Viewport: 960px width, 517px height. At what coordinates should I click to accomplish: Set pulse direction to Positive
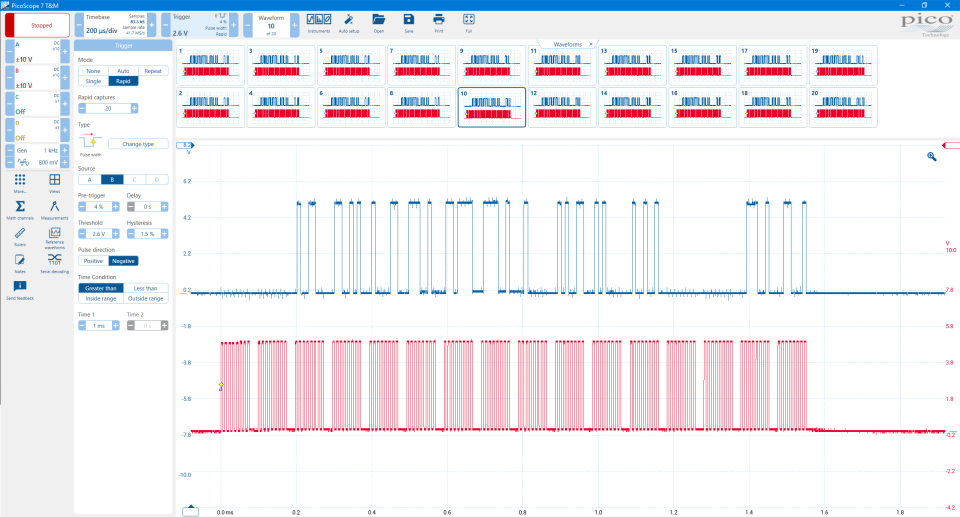pos(93,260)
